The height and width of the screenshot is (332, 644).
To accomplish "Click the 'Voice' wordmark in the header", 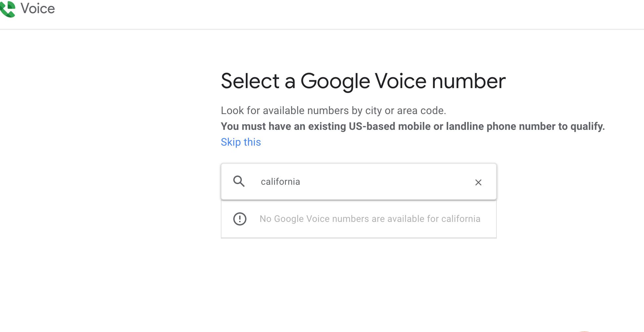I will click(x=37, y=9).
